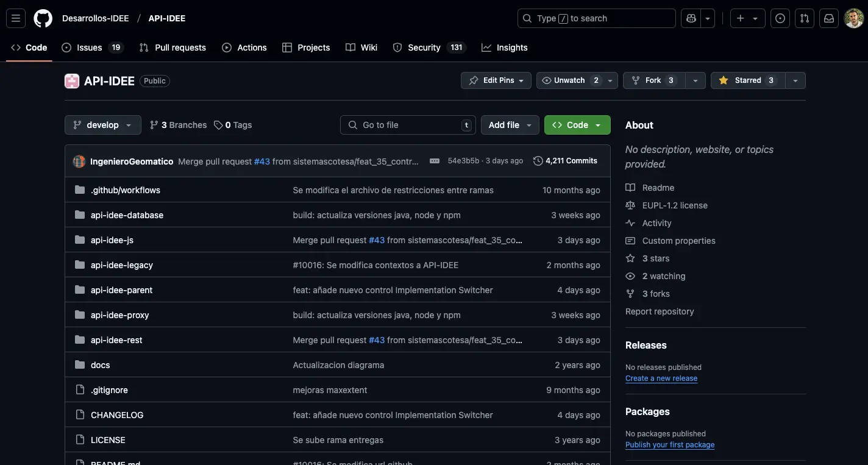868x465 pixels.
Task: Open the Insights tab
Action: click(x=505, y=48)
